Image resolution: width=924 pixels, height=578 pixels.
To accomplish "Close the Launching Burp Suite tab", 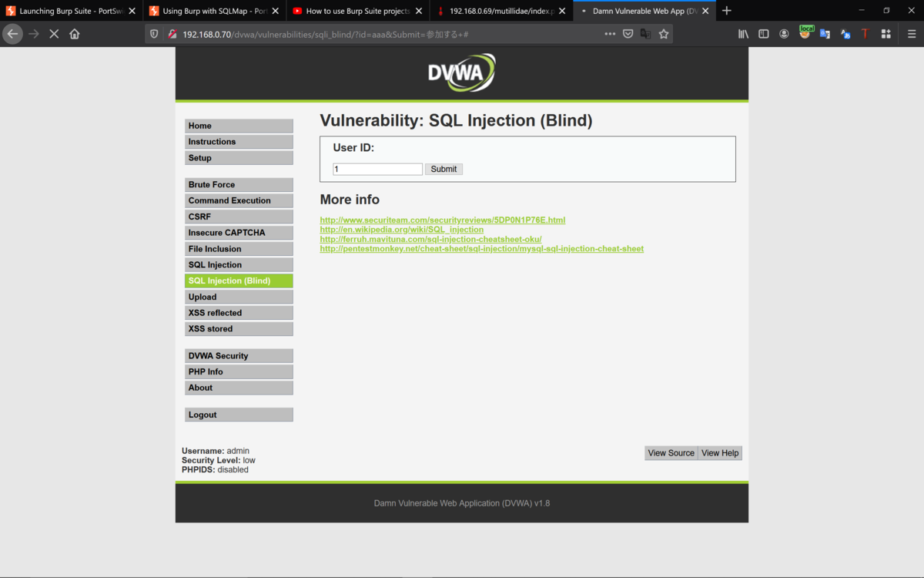I will pos(132,11).
